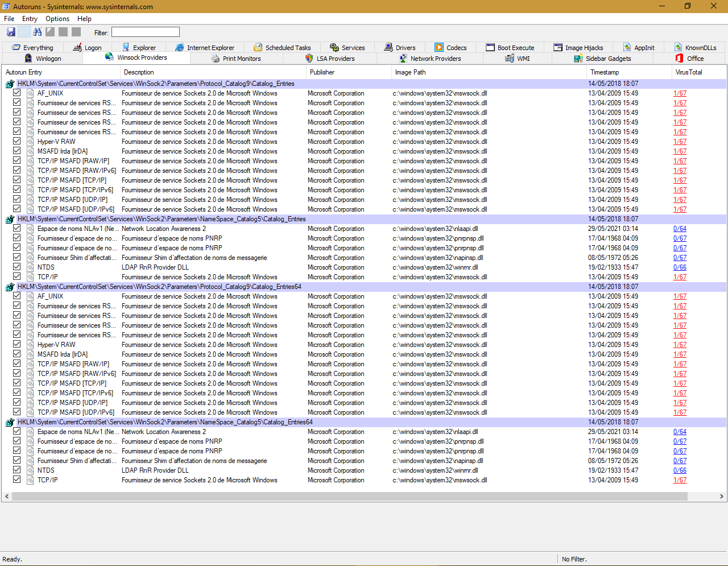Viewport: 728px width, 566px height.
Task: Click the red Office tab icon
Action: 679,58
